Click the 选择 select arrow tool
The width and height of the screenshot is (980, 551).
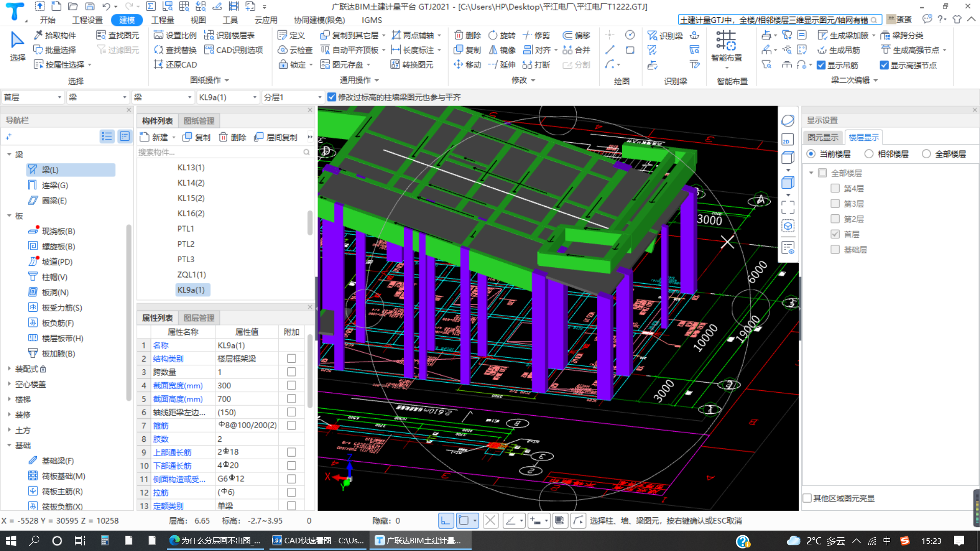(17, 46)
